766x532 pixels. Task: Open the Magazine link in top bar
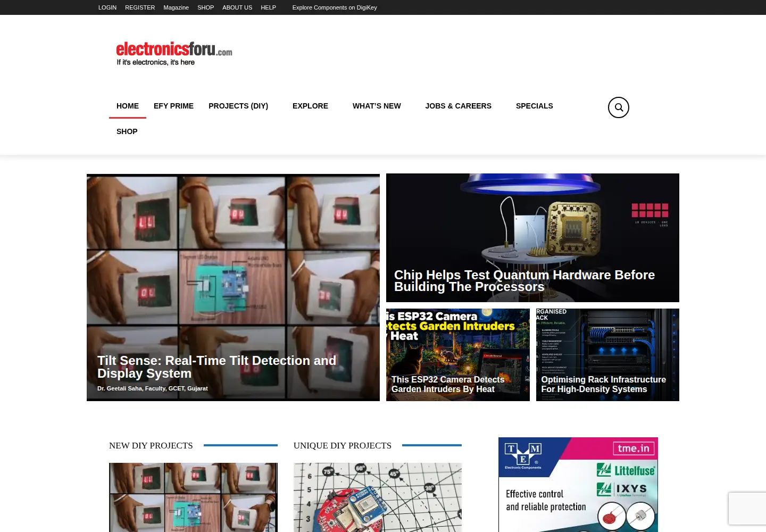(176, 7)
